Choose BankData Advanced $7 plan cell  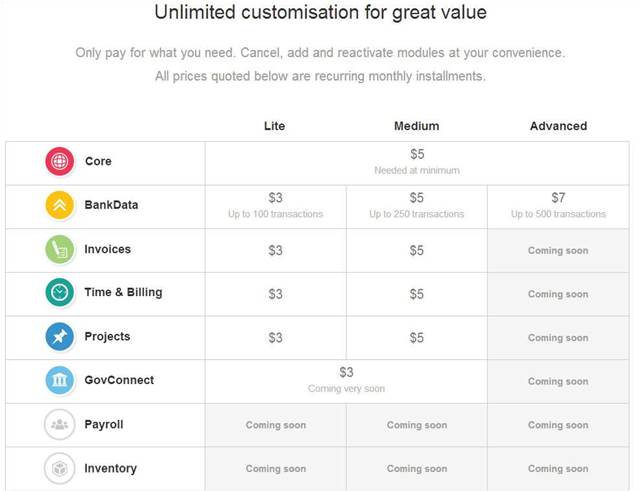tap(558, 207)
